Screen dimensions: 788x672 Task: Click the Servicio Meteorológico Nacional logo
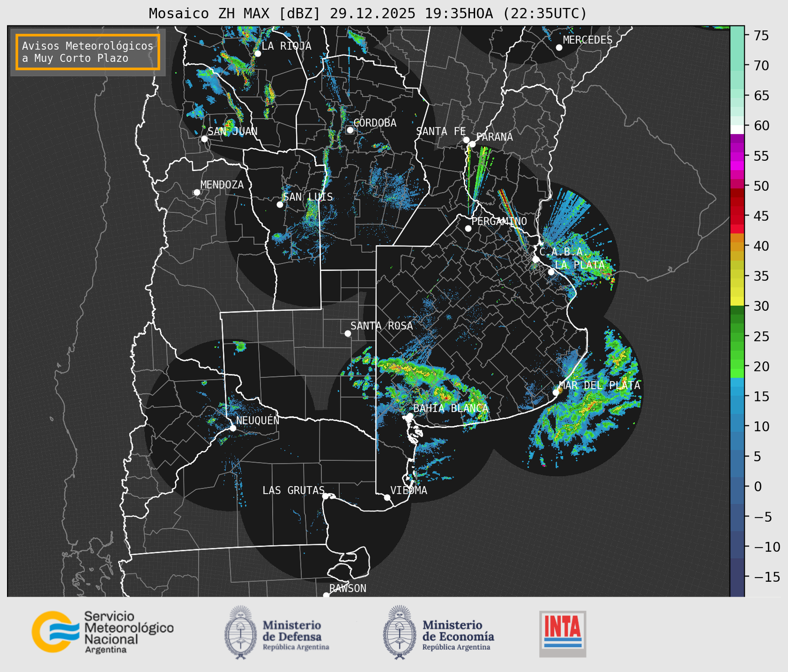point(102,632)
